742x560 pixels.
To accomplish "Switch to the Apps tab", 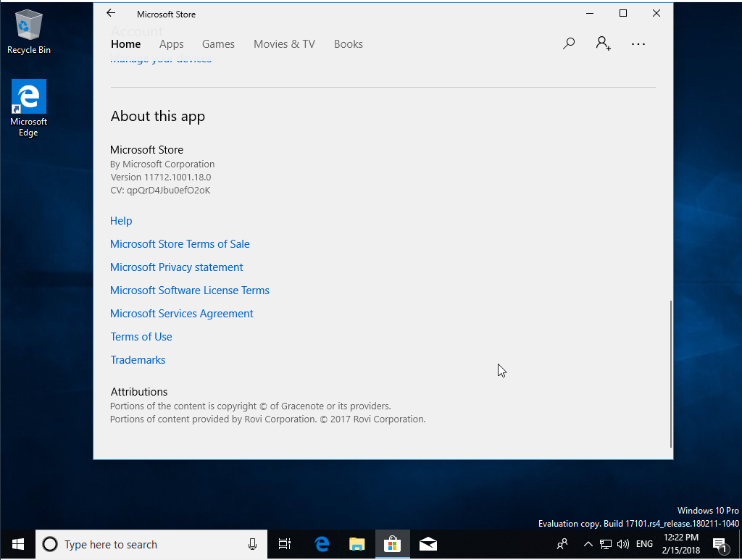I will pyautogui.click(x=171, y=44).
